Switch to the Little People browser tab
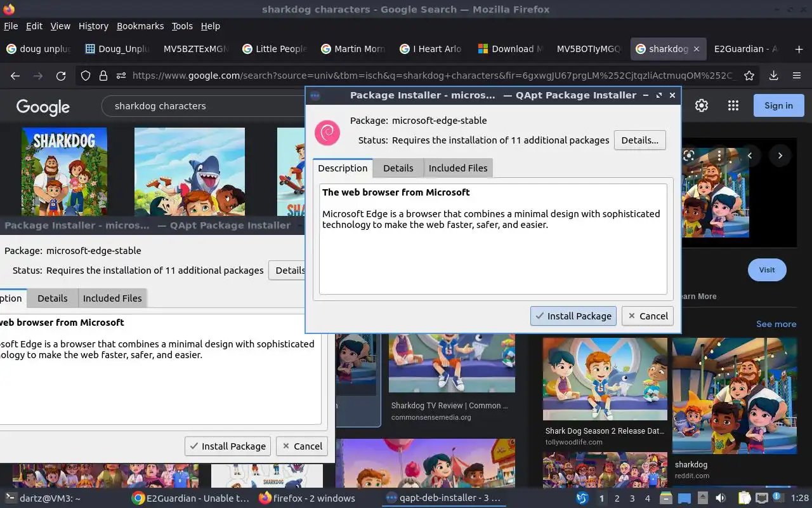 [x=275, y=49]
